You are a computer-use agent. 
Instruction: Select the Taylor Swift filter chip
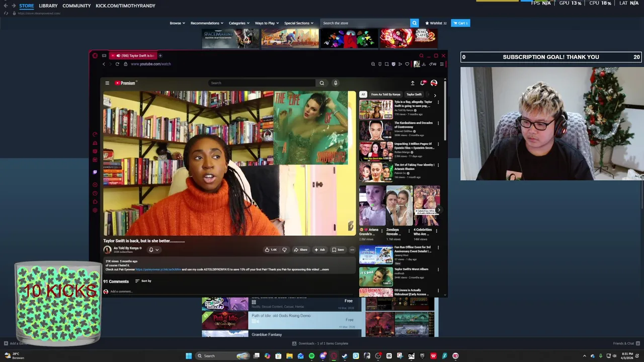point(414,95)
